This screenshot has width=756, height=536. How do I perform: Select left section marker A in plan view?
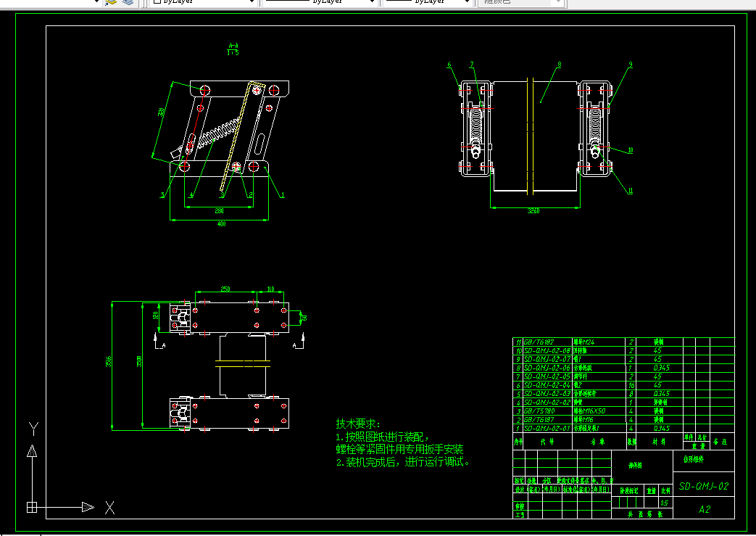(x=163, y=345)
